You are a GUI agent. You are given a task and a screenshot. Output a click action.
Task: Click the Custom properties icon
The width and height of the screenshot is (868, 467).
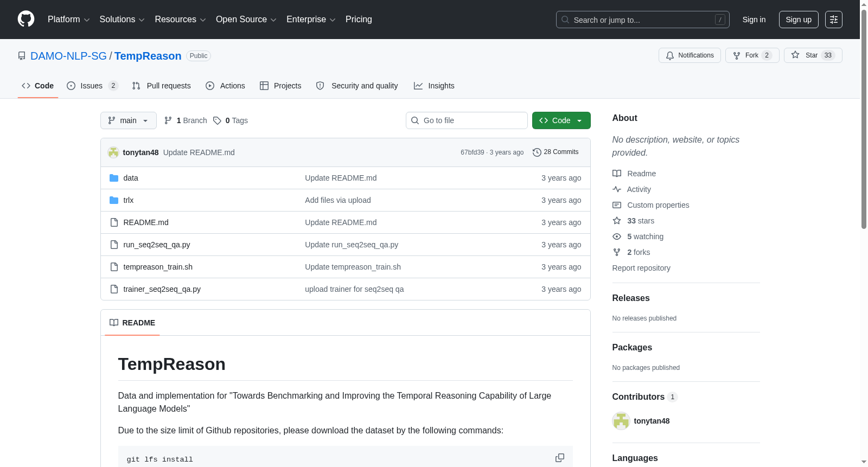(x=617, y=205)
